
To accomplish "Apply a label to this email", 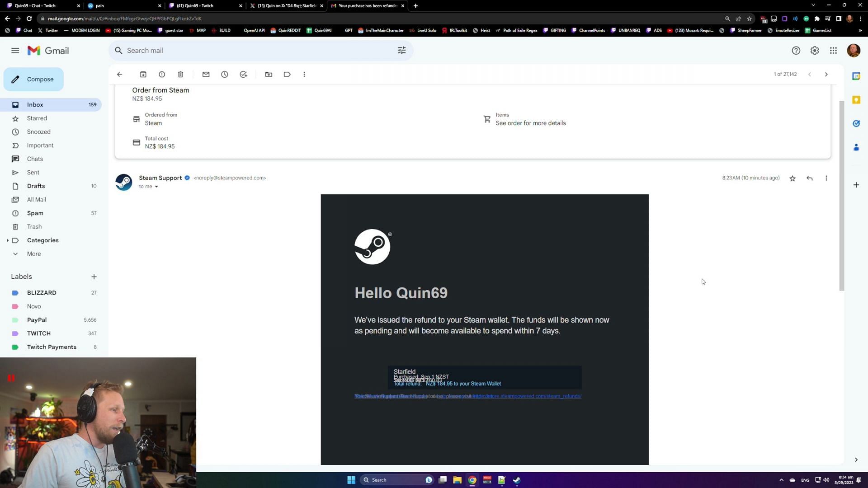I will click(287, 75).
